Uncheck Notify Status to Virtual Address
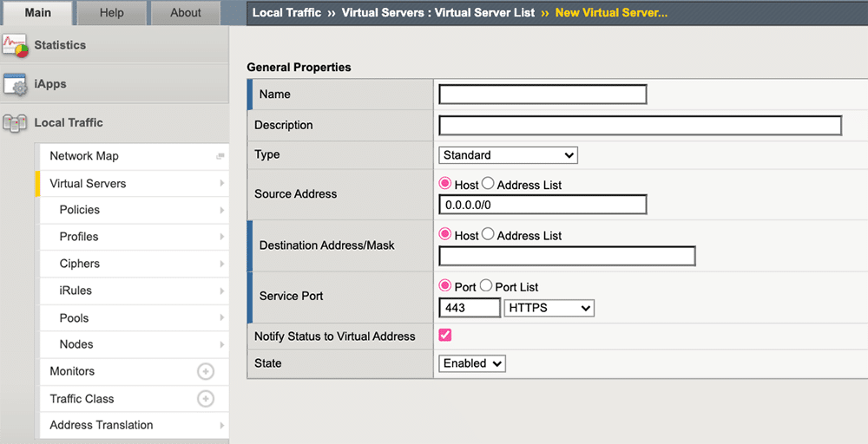Image resolution: width=868 pixels, height=444 pixels. (x=445, y=336)
